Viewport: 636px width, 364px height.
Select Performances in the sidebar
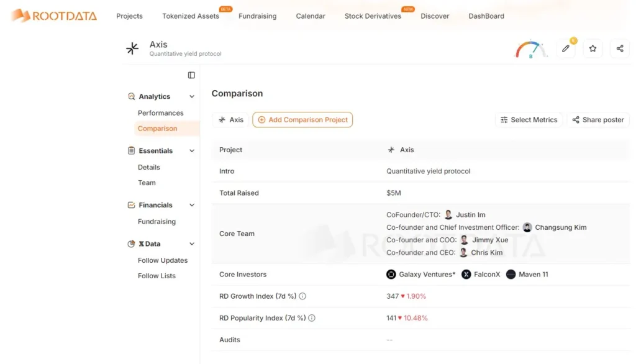(161, 113)
